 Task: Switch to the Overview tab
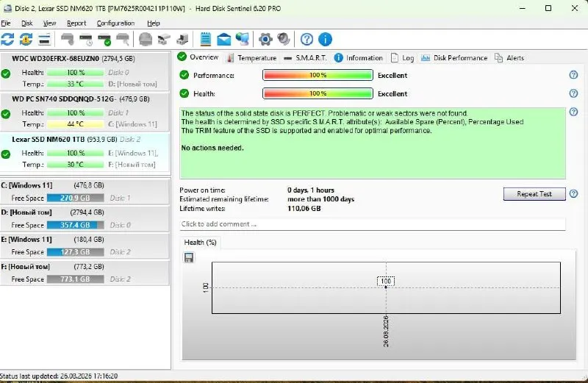[x=198, y=57]
